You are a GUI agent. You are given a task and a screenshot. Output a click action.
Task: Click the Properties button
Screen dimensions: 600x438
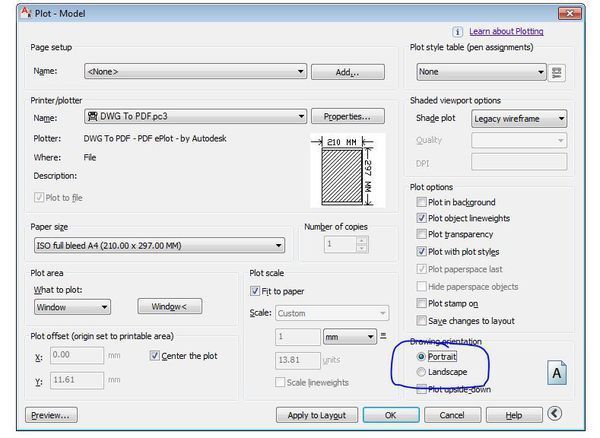347,116
